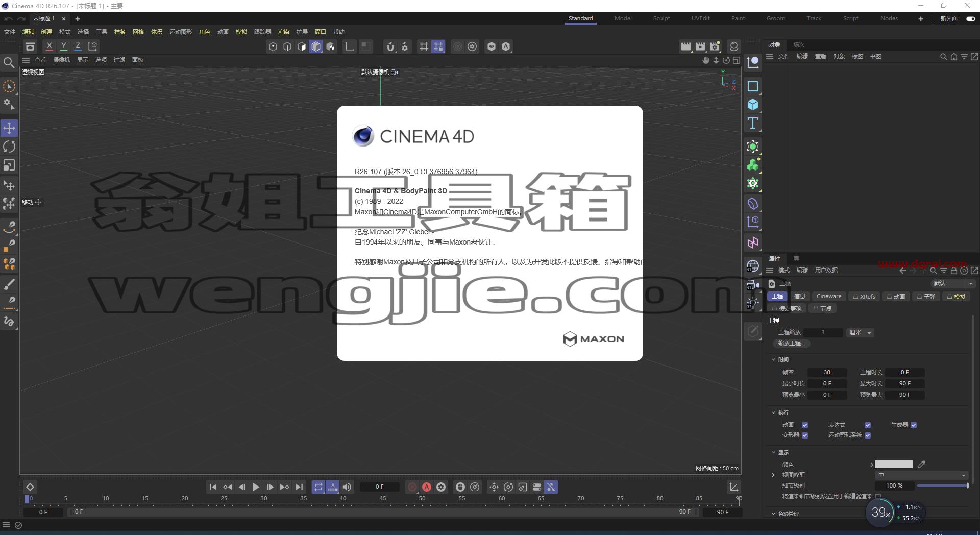The width and height of the screenshot is (980, 535).
Task: Toggle Z axis lock
Action: [78, 46]
